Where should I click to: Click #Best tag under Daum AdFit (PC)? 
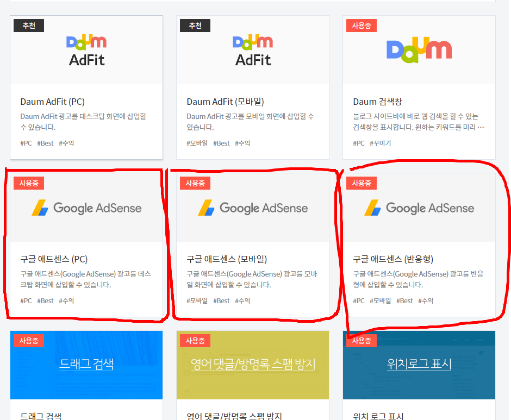click(x=45, y=143)
